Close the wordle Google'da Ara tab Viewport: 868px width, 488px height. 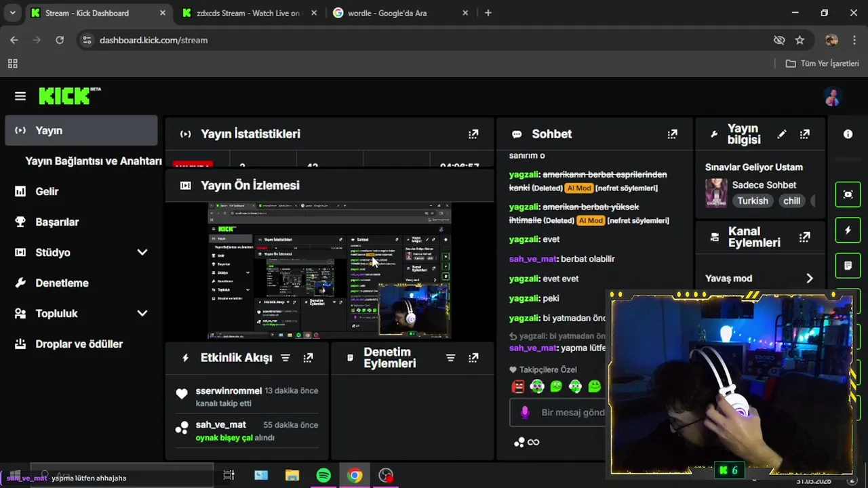(x=465, y=13)
